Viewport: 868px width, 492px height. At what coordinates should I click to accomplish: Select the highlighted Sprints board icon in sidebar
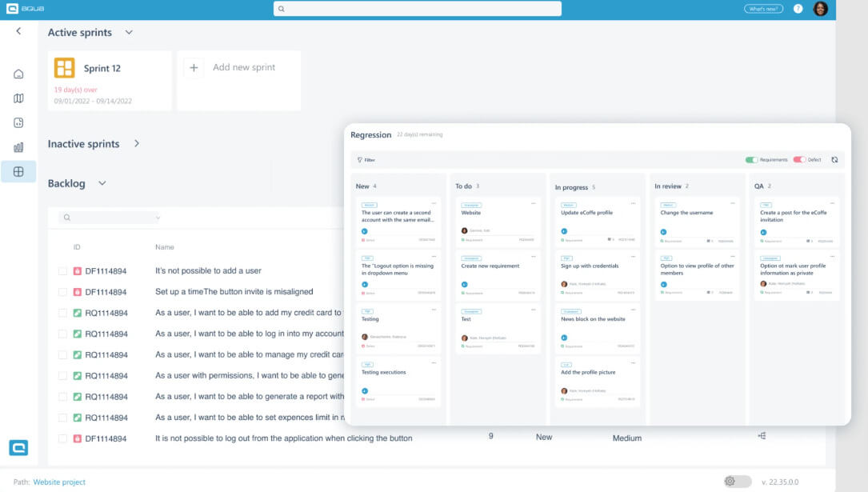18,171
